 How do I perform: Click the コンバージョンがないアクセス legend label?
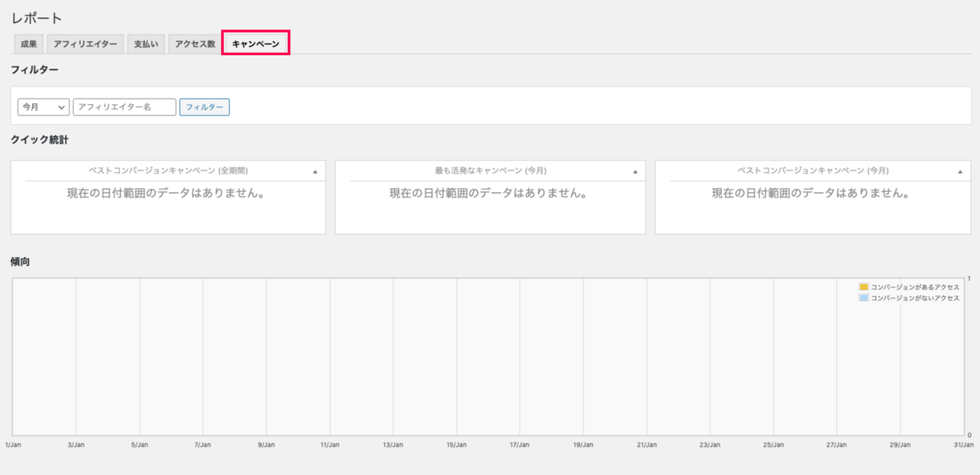click(x=915, y=298)
